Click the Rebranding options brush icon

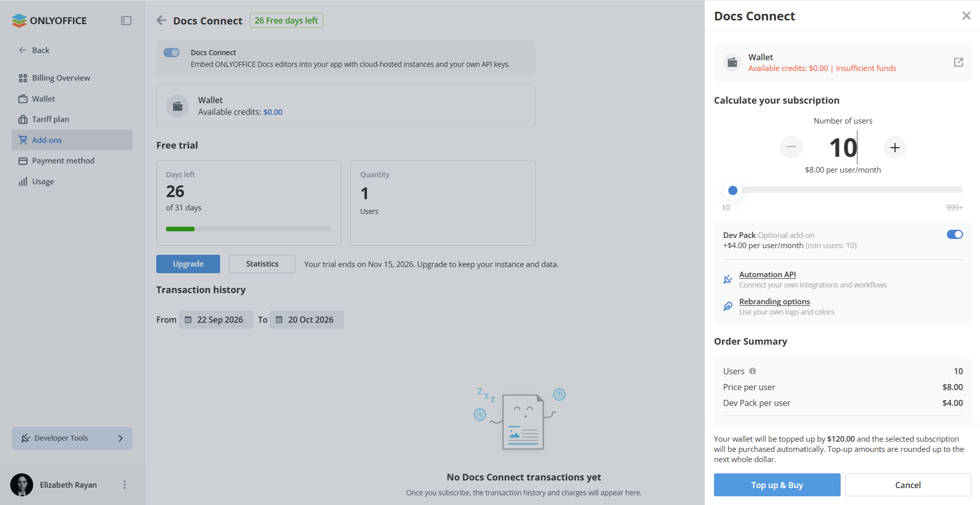[728, 306]
